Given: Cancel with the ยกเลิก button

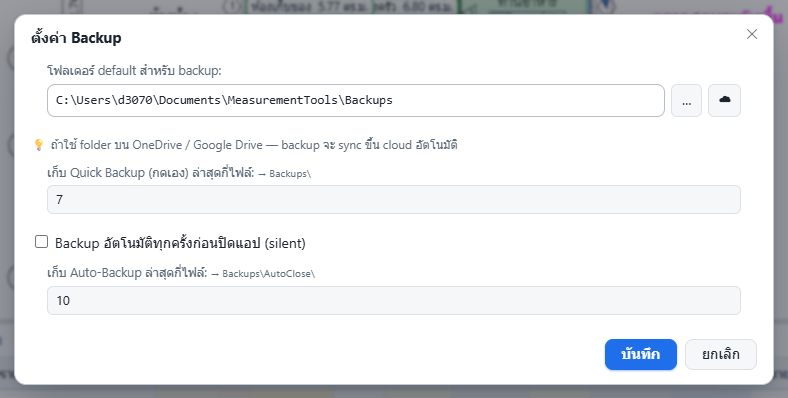Looking at the screenshot, I should click(x=721, y=354).
